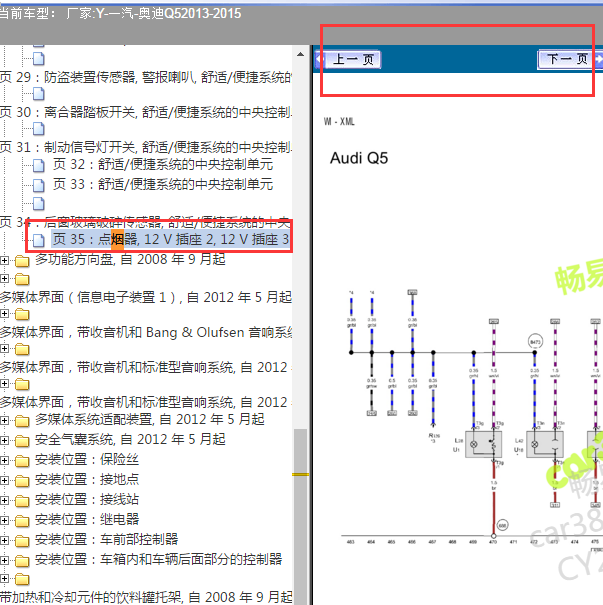This screenshot has width=603, height=605.
Task: Select 安装位置：继电器 label
Action: pos(87,519)
